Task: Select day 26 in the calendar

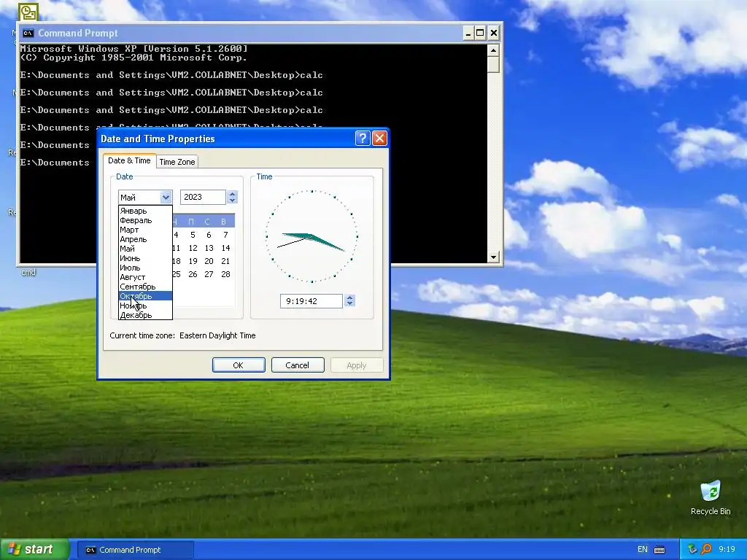Action: [193, 274]
